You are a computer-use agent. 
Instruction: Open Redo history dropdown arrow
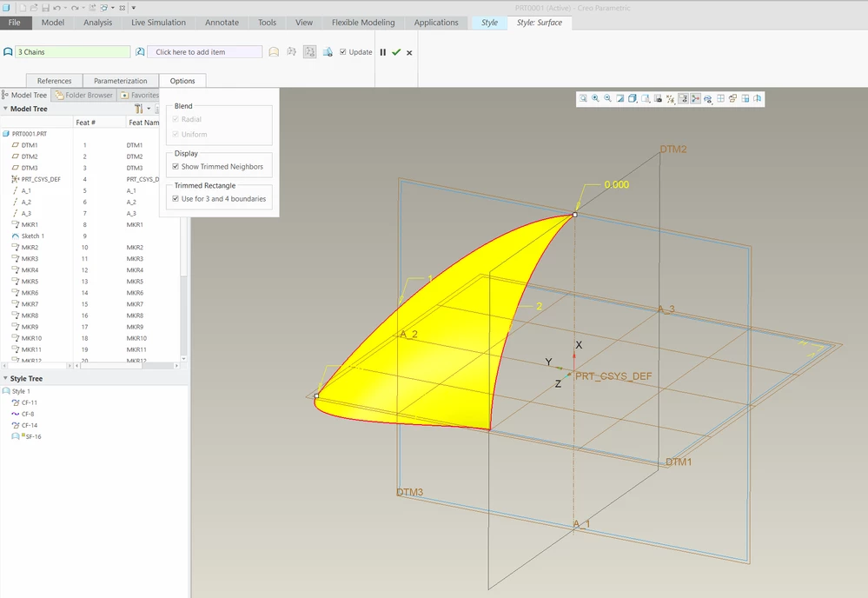click(83, 8)
